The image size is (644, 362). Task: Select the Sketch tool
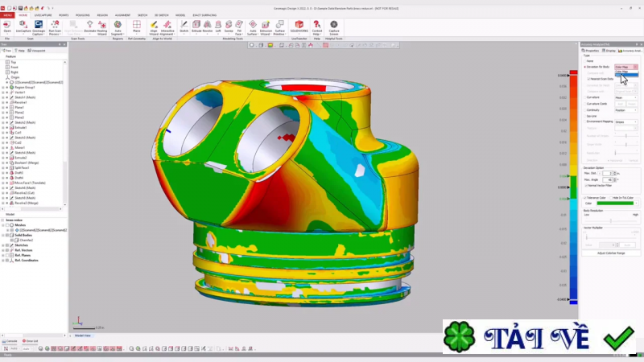pyautogui.click(x=184, y=27)
